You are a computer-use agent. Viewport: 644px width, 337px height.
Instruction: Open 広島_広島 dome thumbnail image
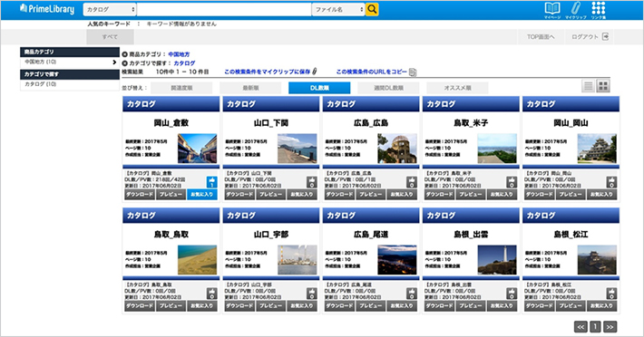tap(397, 148)
